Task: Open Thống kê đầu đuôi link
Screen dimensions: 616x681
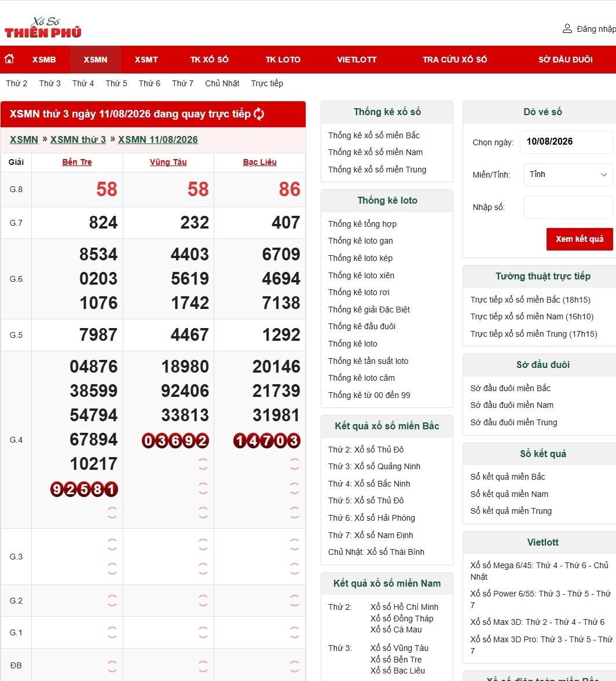Action: [x=362, y=326]
